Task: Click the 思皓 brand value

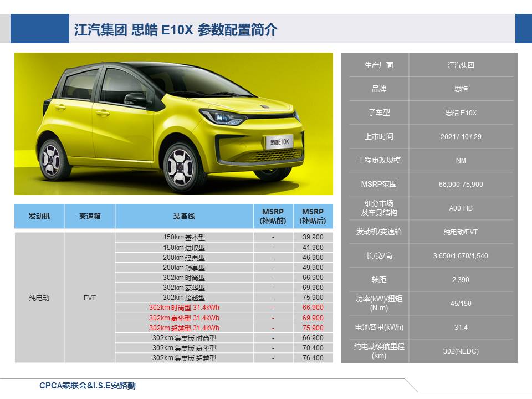Action: 461,89
